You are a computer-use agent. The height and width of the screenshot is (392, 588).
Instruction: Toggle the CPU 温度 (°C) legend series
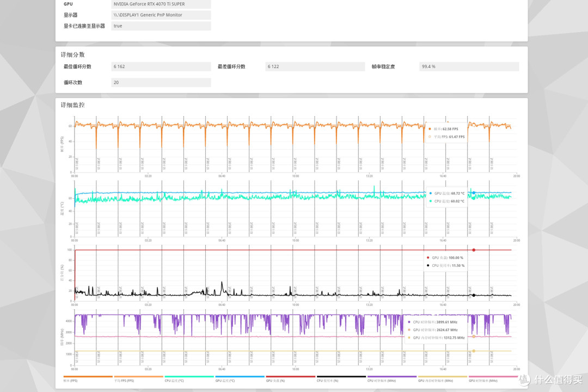(189, 378)
